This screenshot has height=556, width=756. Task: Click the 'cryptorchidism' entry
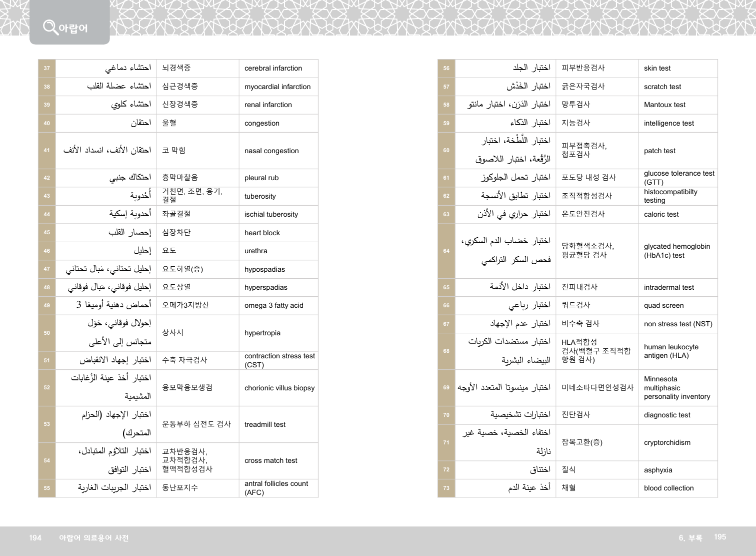point(667,442)
